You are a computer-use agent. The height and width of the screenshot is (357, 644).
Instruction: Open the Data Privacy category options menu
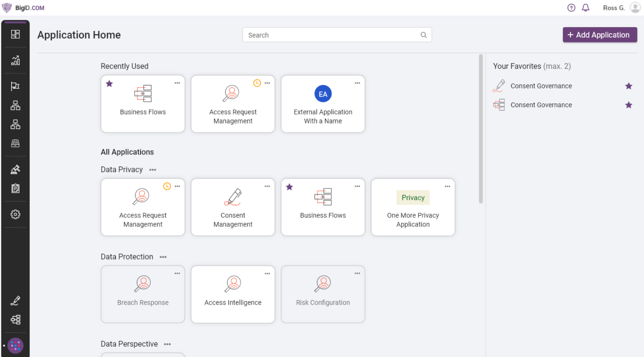152,170
